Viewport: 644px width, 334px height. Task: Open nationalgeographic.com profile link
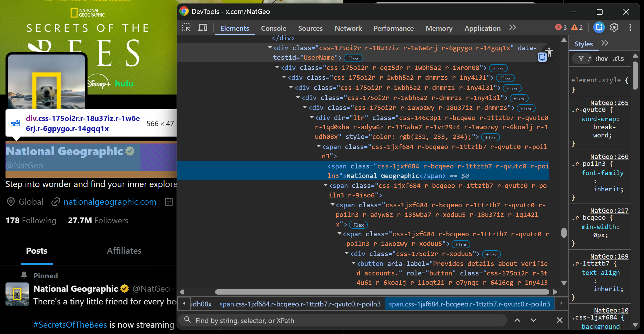(110, 202)
